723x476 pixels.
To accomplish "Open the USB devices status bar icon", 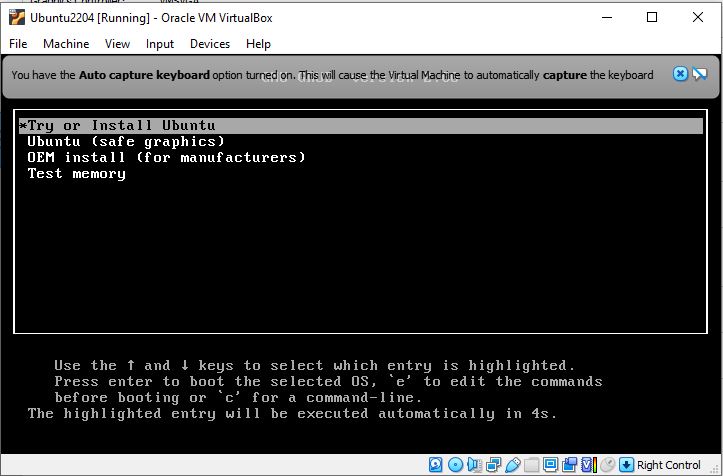I will (x=513, y=464).
